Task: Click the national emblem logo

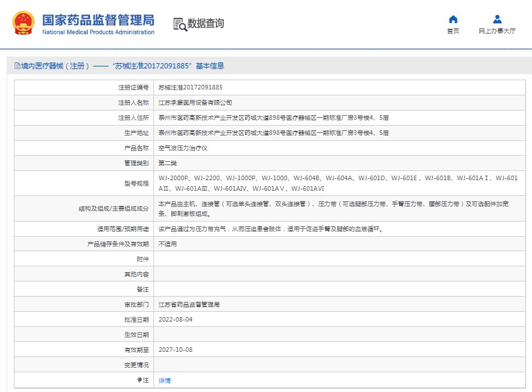Action: tap(24, 23)
